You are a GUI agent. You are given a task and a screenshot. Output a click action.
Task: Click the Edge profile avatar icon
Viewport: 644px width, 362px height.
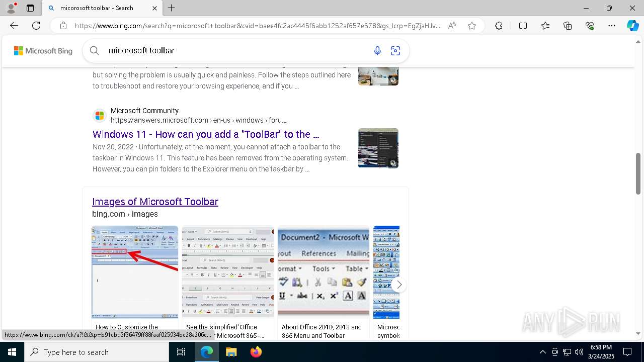click(11, 8)
